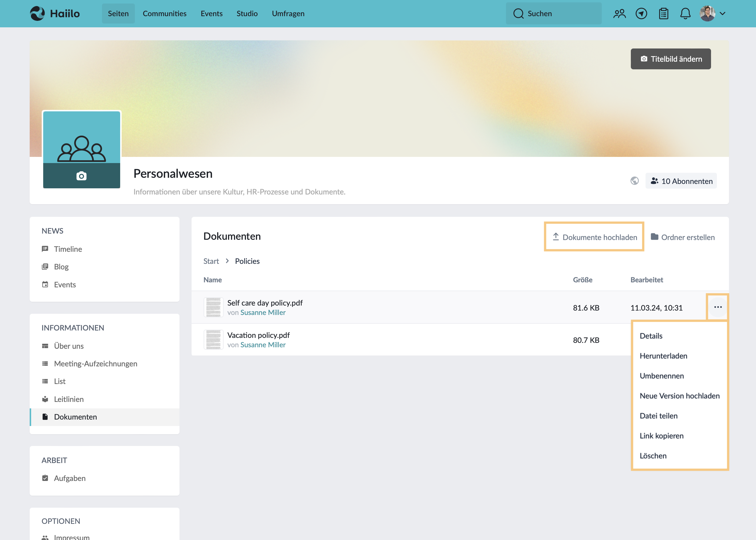The width and height of the screenshot is (756, 540).
Task: Click Ordner erstellen
Action: pyautogui.click(x=683, y=237)
